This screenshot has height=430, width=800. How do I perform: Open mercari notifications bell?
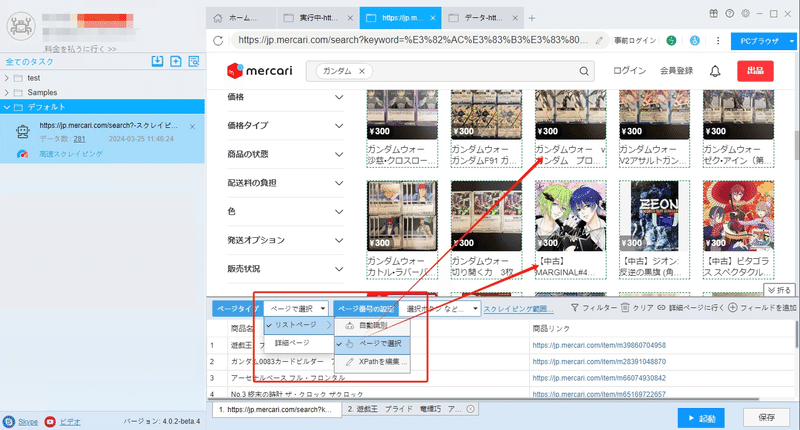point(715,71)
